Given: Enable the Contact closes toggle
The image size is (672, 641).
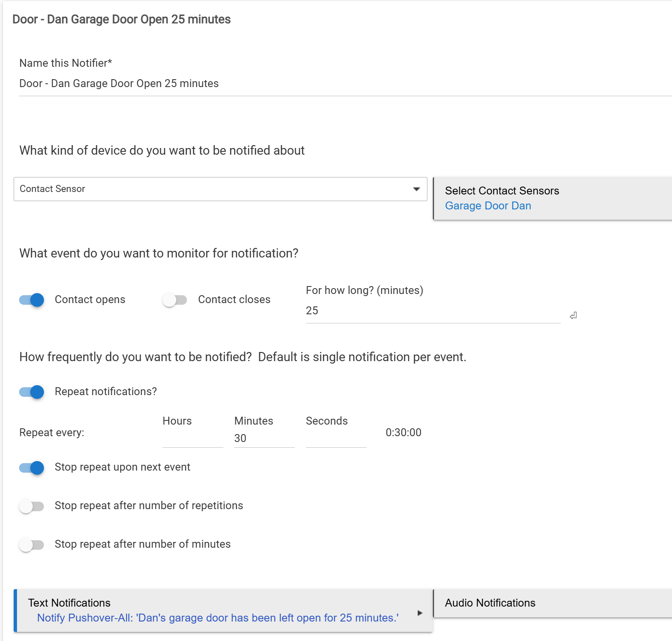Looking at the screenshot, I should click(x=175, y=300).
